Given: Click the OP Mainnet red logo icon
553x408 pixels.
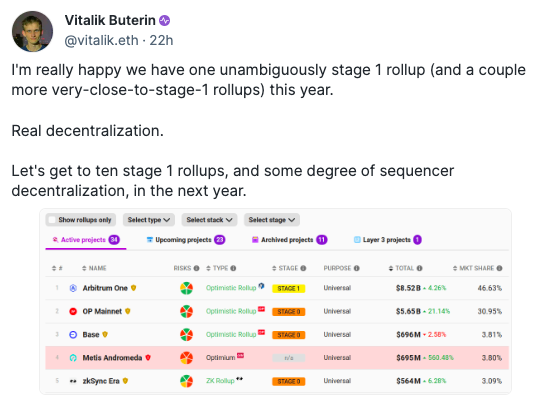Looking at the screenshot, I should [73, 311].
